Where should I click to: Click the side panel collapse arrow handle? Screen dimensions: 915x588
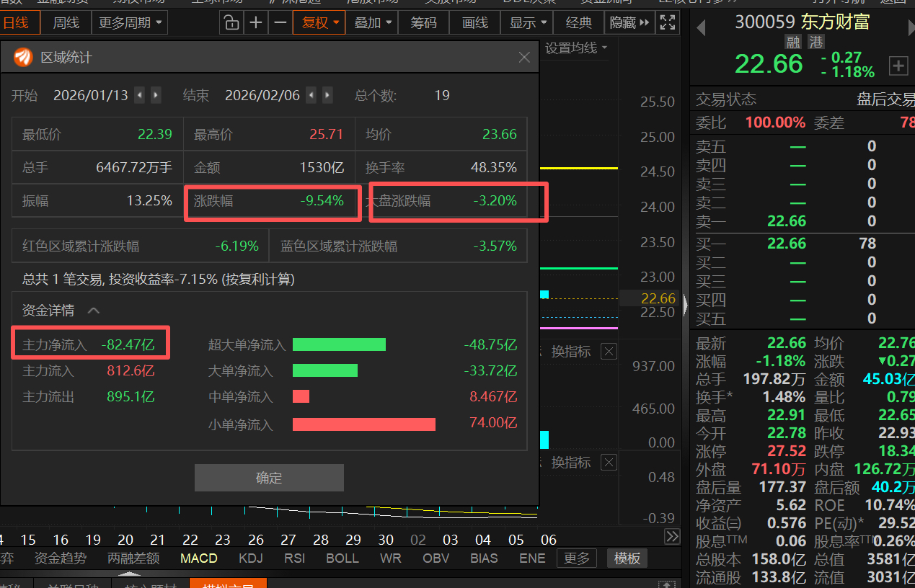pos(686,306)
